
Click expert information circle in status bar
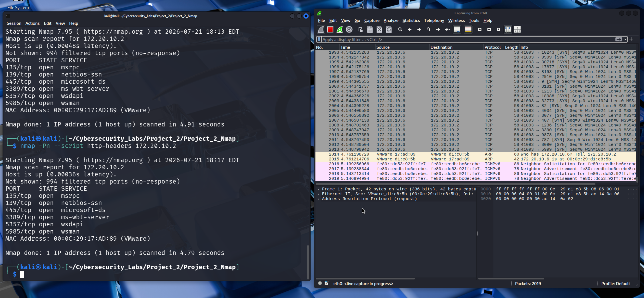[320, 283]
